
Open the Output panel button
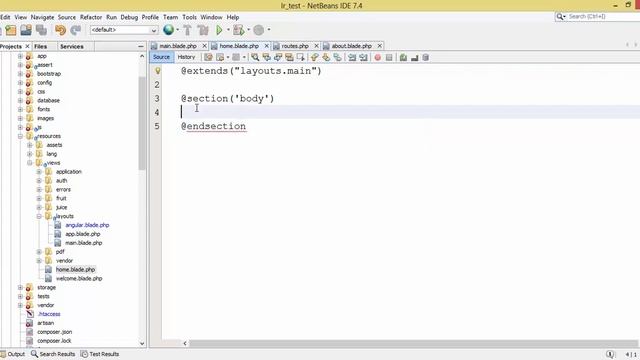pyautogui.click(x=13, y=354)
